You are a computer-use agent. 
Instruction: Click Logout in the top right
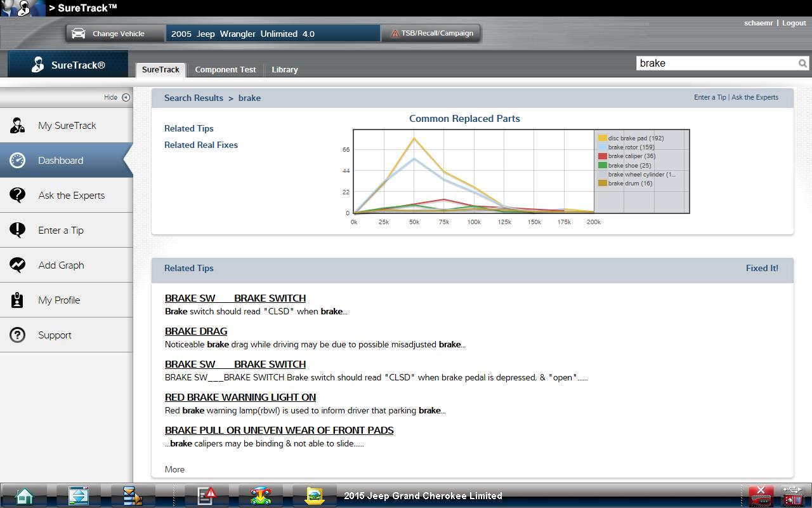click(x=794, y=23)
